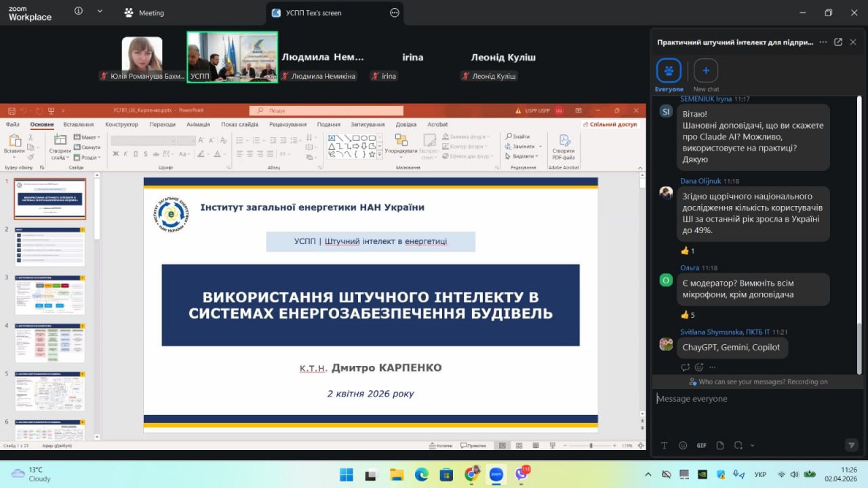
Task: Click the screenshot capture icon in chat
Action: pyautogui.click(x=738, y=445)
